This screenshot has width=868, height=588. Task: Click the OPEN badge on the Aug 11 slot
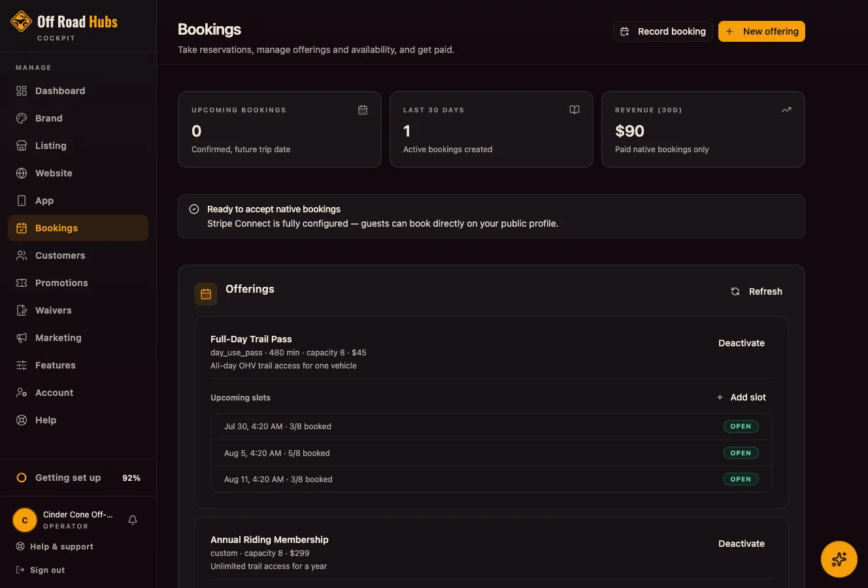coord(741,479)
